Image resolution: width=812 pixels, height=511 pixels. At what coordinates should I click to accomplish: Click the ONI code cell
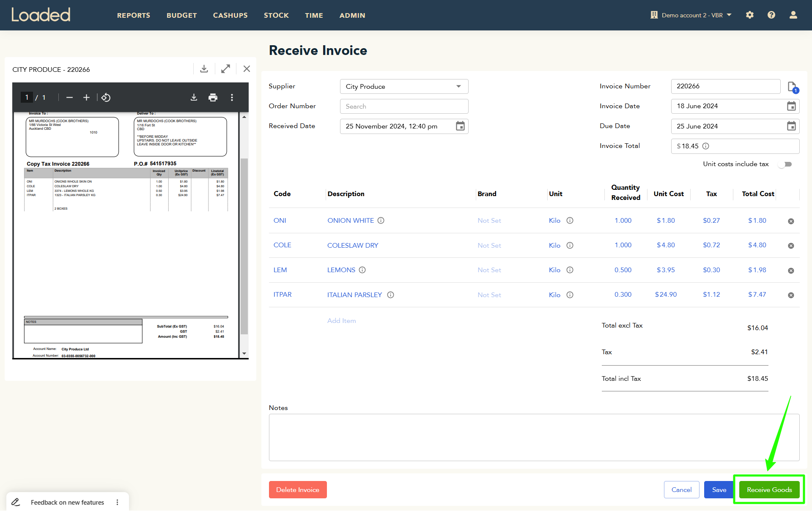280,221
